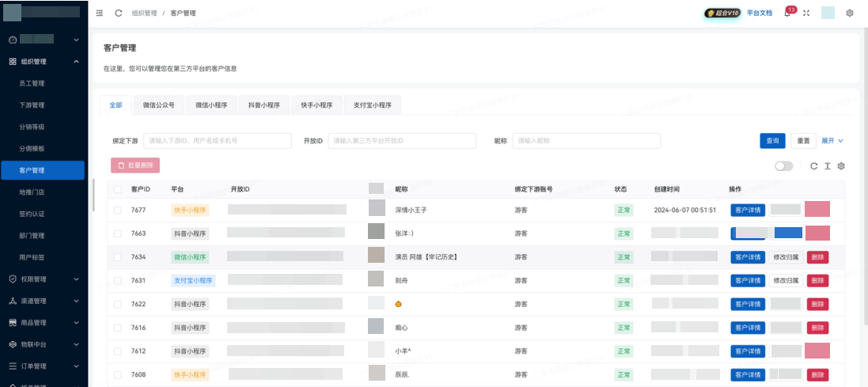Focus the 昵称 input field
The image size is (868, 387).
point(586,141)
